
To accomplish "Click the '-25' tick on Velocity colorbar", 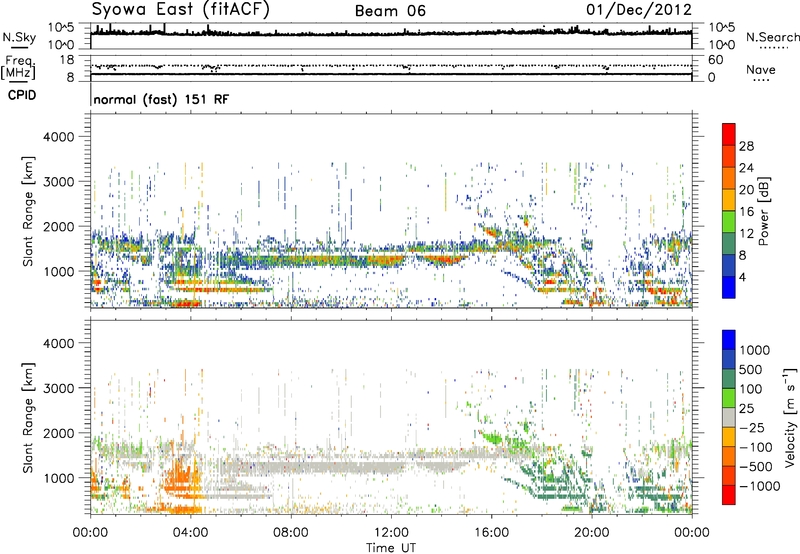I will (x=752, y=428).
